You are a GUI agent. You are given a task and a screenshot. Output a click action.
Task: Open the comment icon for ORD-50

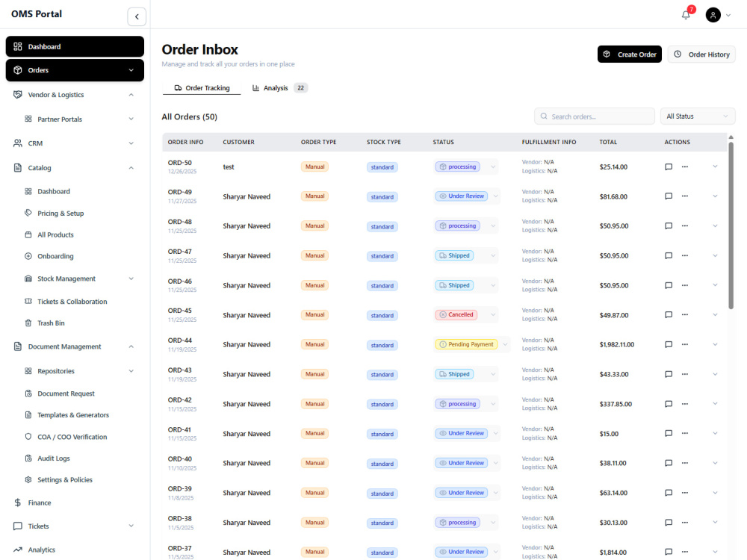tap(669, 167)
